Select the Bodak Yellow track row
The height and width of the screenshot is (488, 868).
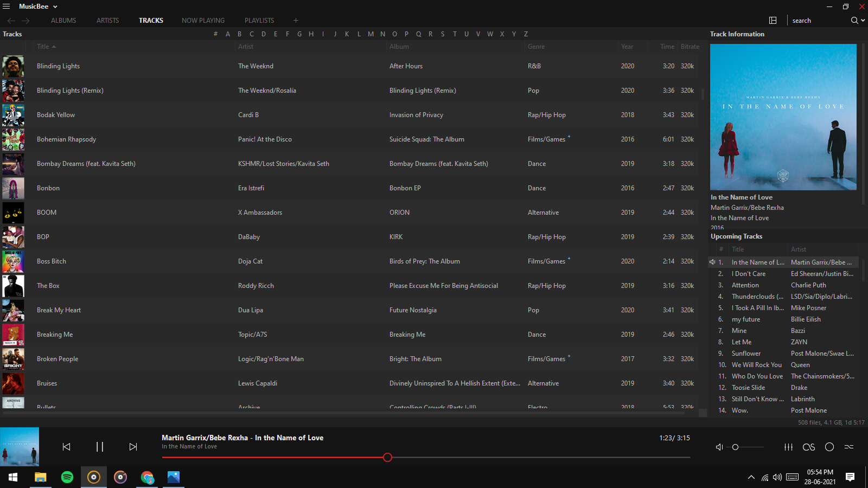coord(350,115)
